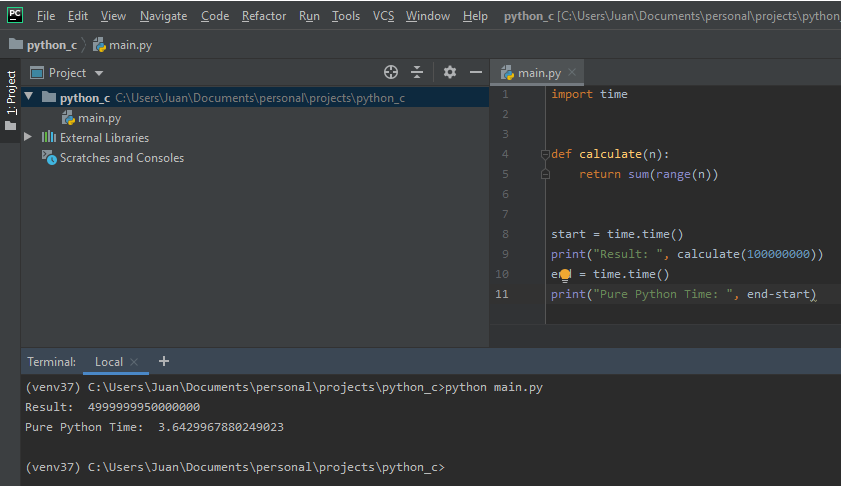Click the locate/scroll from source target icon
This screenshot has width=841, height=486.
point(391,72)
